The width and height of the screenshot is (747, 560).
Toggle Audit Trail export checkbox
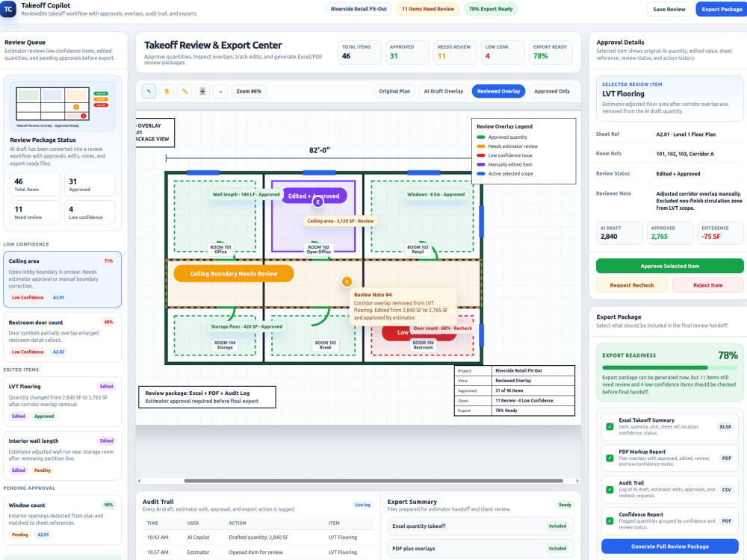pyautogui.click(x=610, y=490)
